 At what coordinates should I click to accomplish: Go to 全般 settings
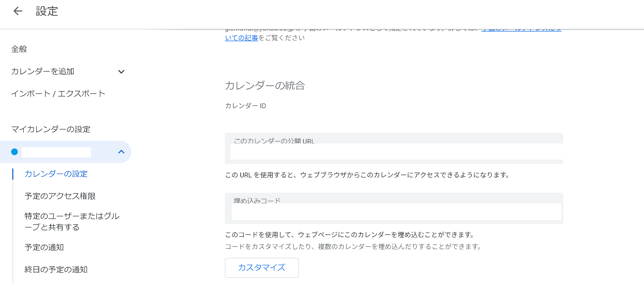(x=19, y=49)
